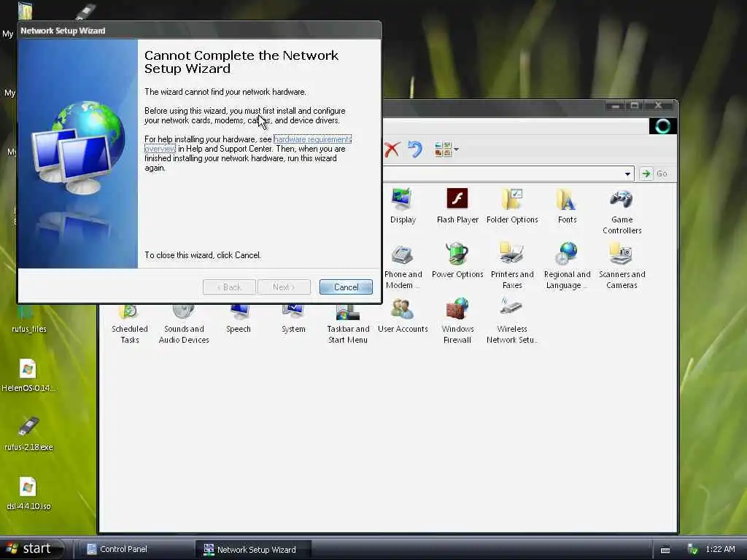Click the Go button beside address bar

[x=656, y=174]
